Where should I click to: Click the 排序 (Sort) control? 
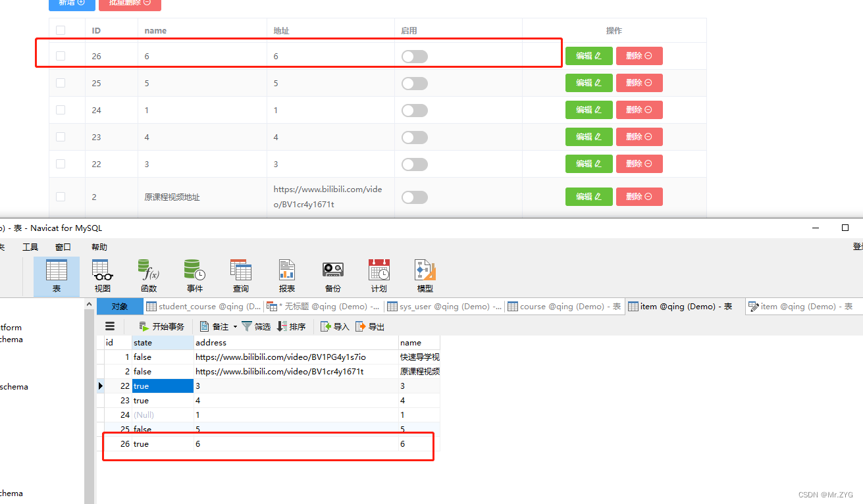pyautogui.click(x=292, y=326)
